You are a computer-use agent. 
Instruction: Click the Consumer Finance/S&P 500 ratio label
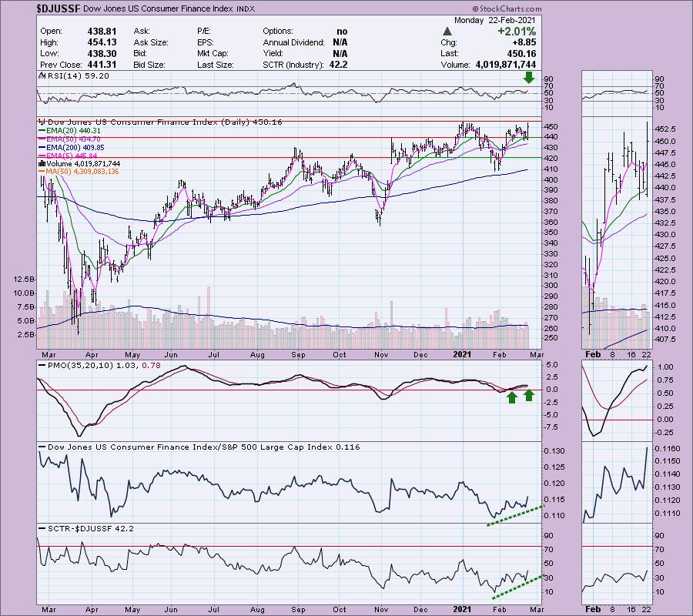(204, 447)
